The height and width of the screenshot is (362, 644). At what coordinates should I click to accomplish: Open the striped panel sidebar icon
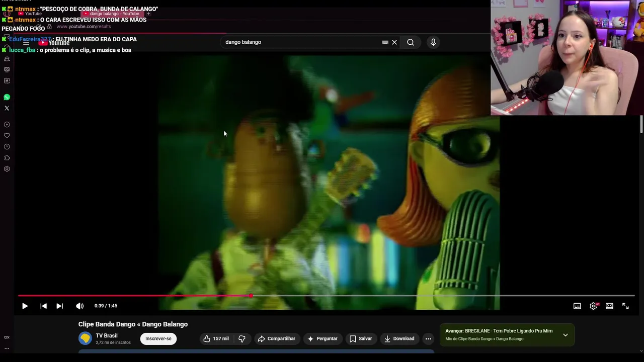[x=7, y=69]
